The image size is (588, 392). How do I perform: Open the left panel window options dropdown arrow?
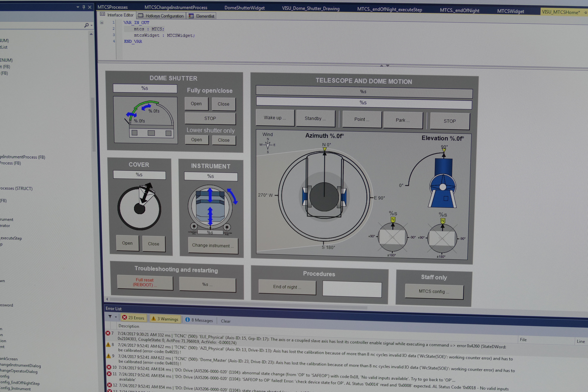[x=78, y=7]
